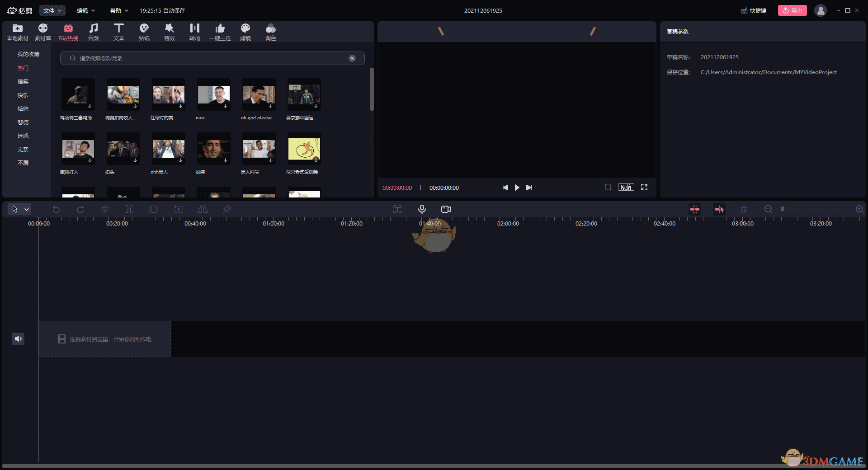Open the 滤镜 filter panel

point(245,32)
